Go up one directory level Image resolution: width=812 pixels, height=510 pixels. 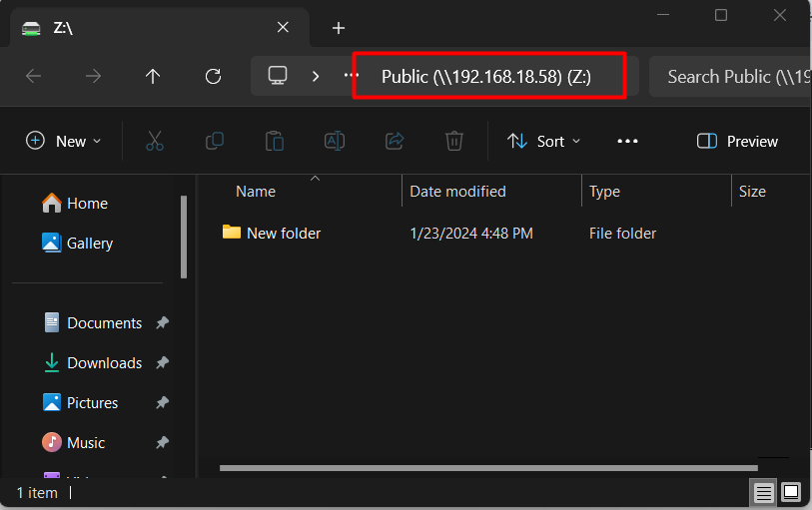click(152, 76)
